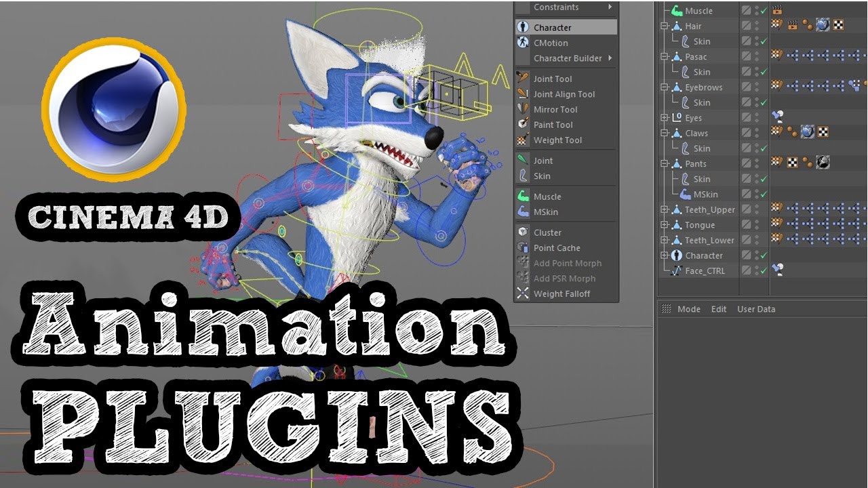Click the checkerboard UVW tag on Claws row
This screenshot has height=488, width=868.
[823, 132]
